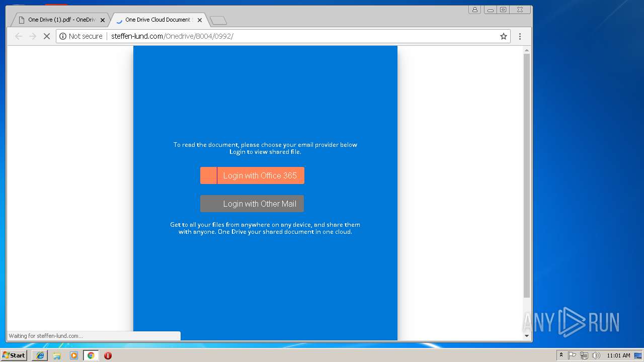Go back to the previous page
This screenshot has width=644, height=362.
tap(19, 36)
